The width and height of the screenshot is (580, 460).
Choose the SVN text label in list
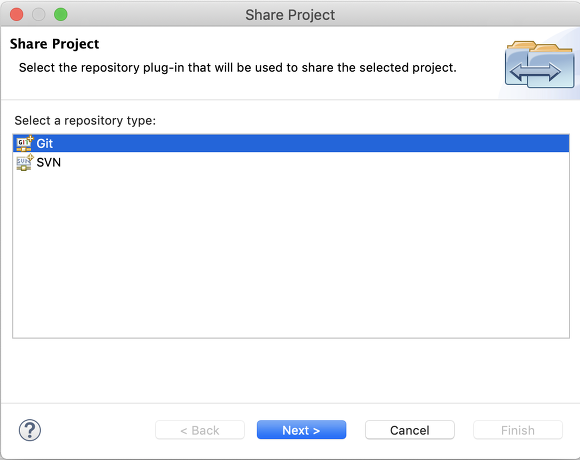48,162
